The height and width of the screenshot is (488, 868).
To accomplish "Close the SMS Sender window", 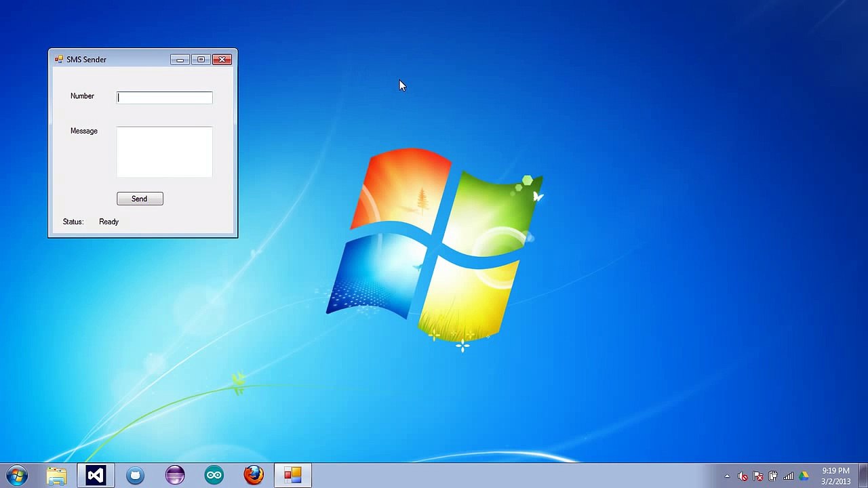I will click(222, 60).
